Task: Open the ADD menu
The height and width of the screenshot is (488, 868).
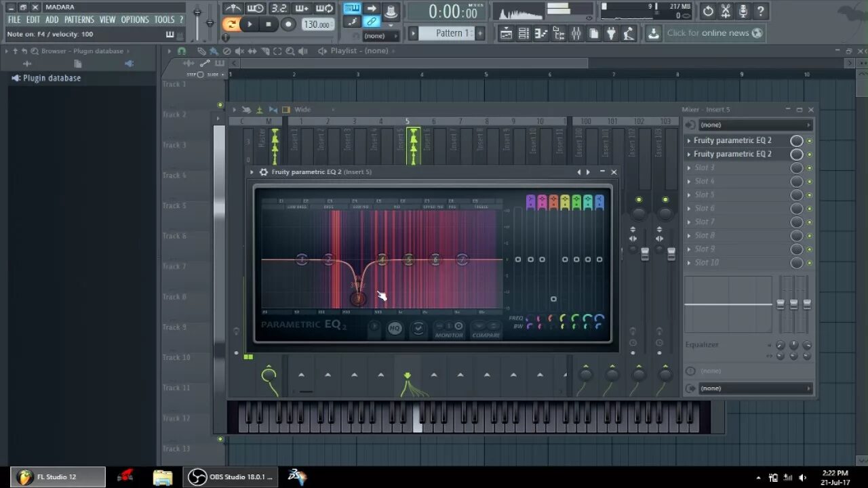Action: click(x=52, y=20)
